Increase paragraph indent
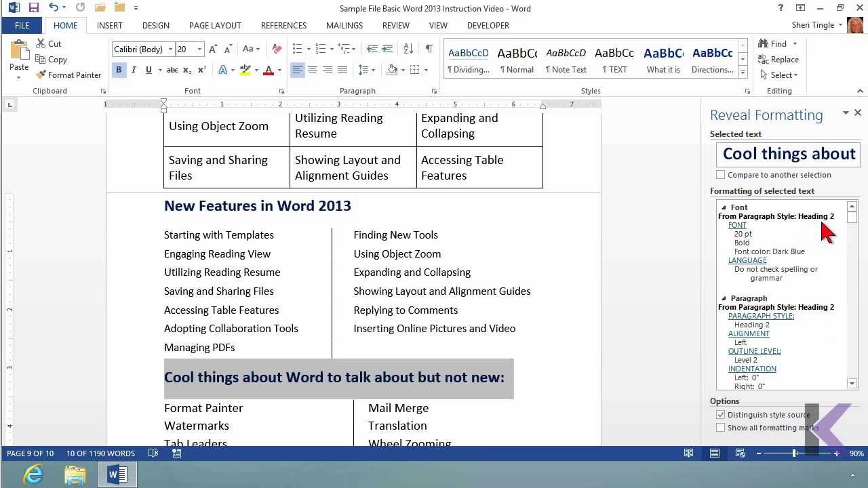This screenshot has height=488, width=868. 387,49
